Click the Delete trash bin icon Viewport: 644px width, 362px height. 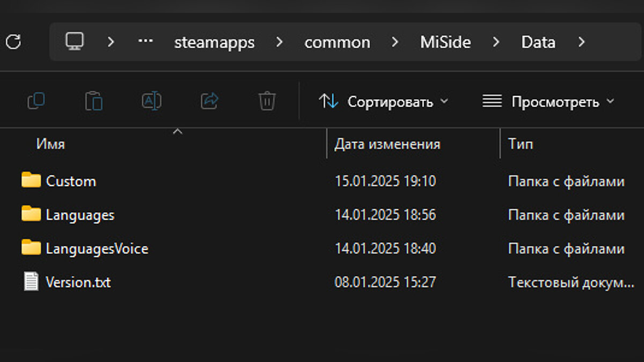(x=267, y=101)
